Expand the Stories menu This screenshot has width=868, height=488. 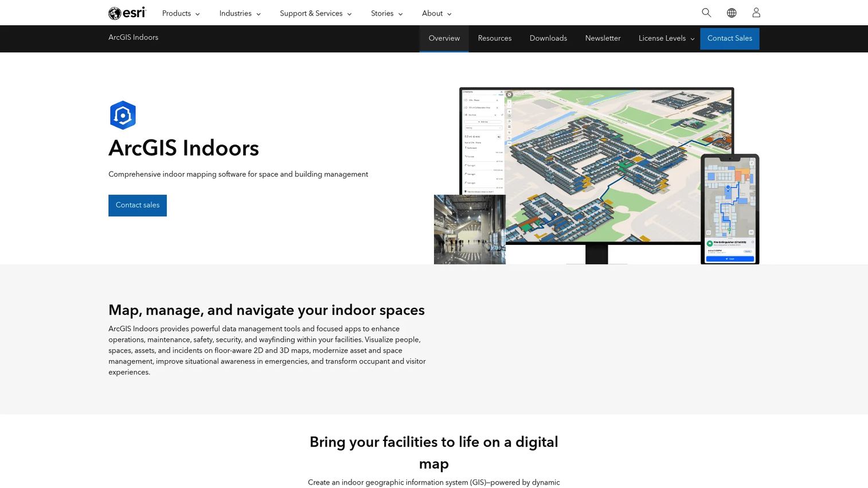[x=387, y=13]
